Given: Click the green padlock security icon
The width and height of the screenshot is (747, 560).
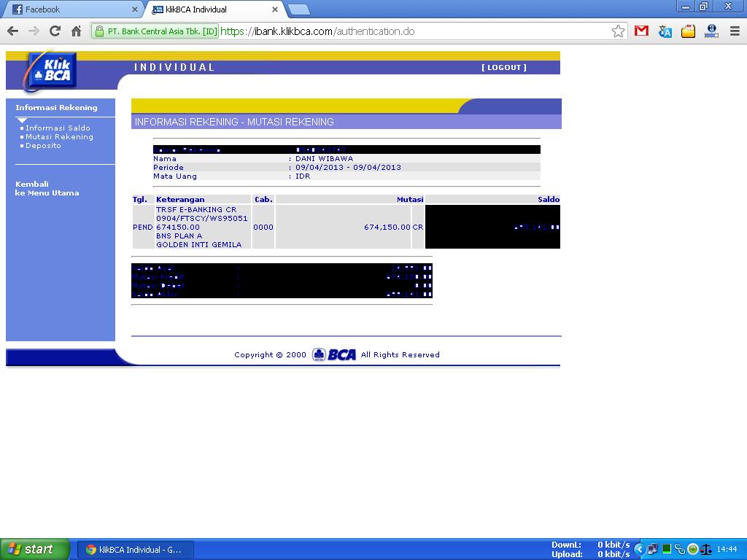Looking at the screenshot, I should coord(99,31).
